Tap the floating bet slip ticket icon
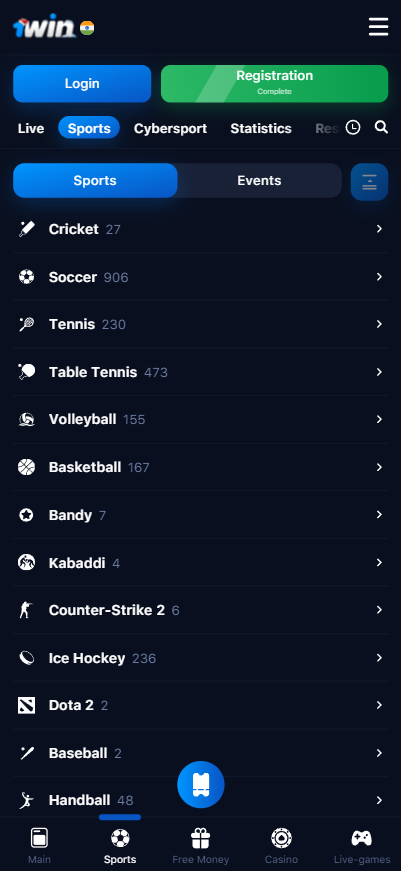This screenshot has height=871, width=401. (x=200, y=784)
